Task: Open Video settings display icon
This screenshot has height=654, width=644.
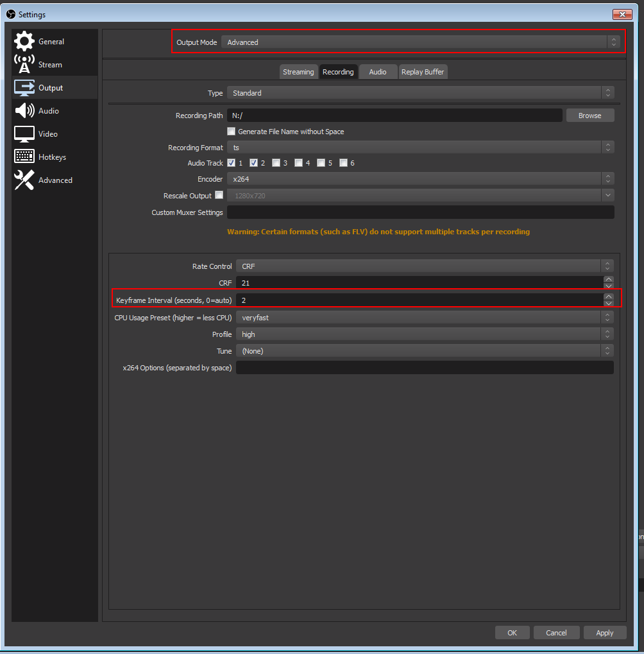Action: coord(24,134)
